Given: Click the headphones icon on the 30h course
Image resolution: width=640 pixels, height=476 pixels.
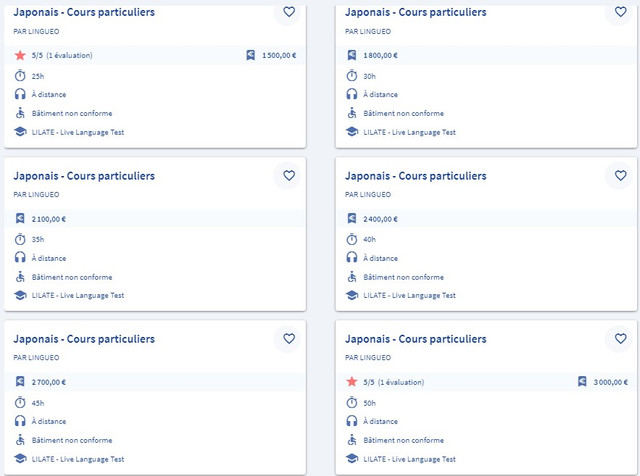Looking at the screenshot, I should pos(351,94).
